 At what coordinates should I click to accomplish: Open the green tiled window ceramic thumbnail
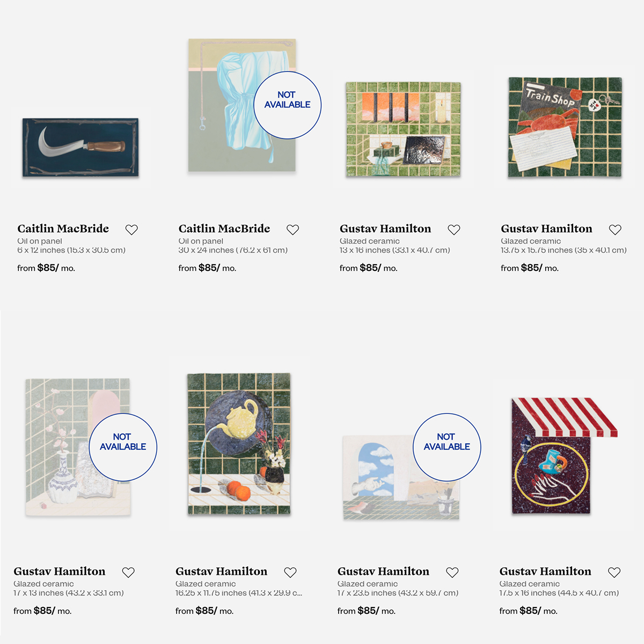(x=403, y=129)
